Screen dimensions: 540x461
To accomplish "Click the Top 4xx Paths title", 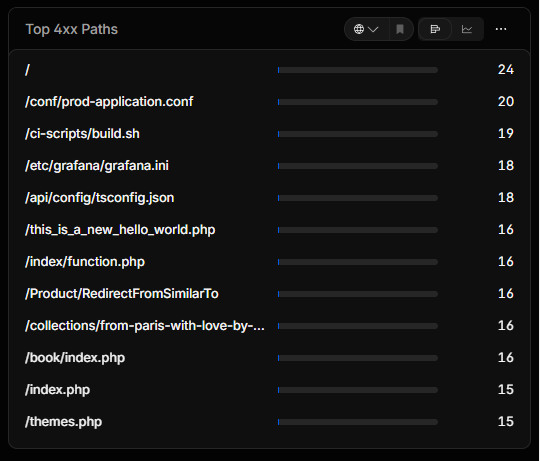I will pyautogui.click(x=72, y=29).
